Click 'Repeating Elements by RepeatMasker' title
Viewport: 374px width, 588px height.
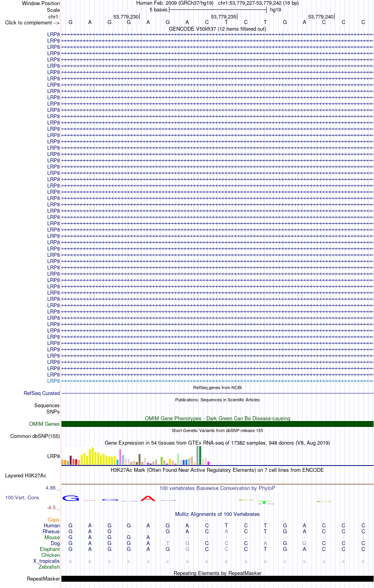pyautogui.click(x=217, y=573)
